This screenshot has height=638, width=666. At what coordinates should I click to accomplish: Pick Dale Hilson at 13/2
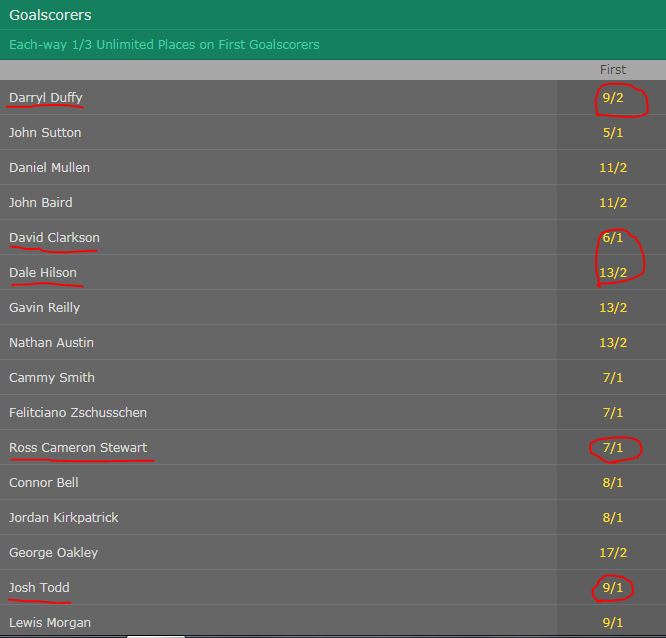click(612, 272)
